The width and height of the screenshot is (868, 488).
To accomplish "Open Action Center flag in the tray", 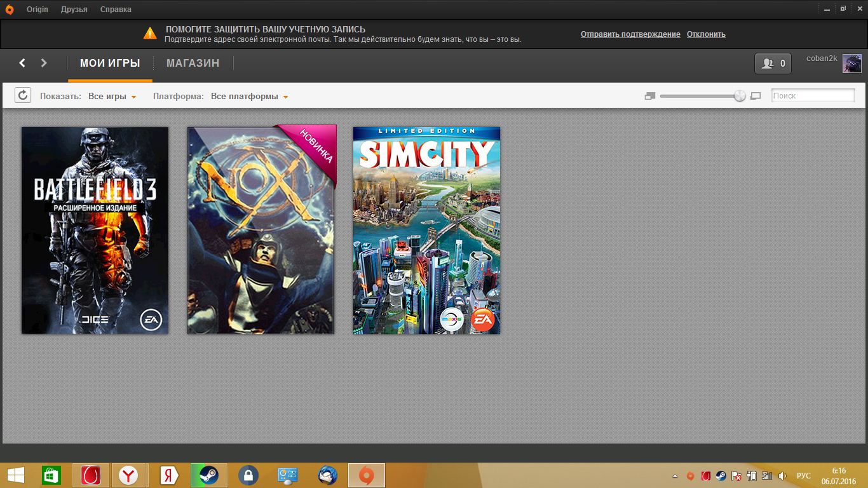I will pos(736,476).
